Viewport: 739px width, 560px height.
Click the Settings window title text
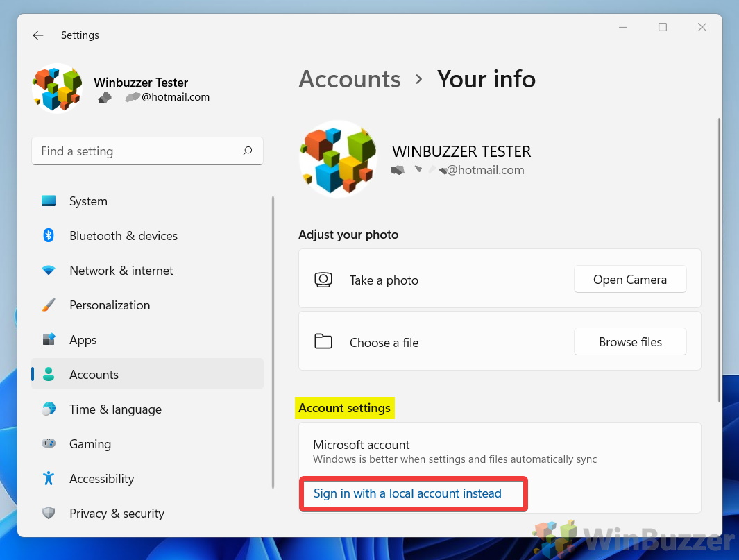[x=80, y=35]
